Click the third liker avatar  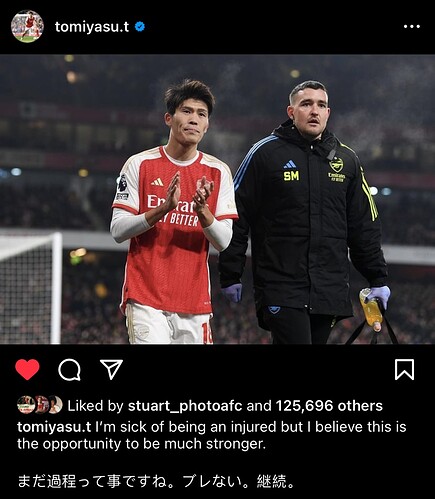point(55,405)
